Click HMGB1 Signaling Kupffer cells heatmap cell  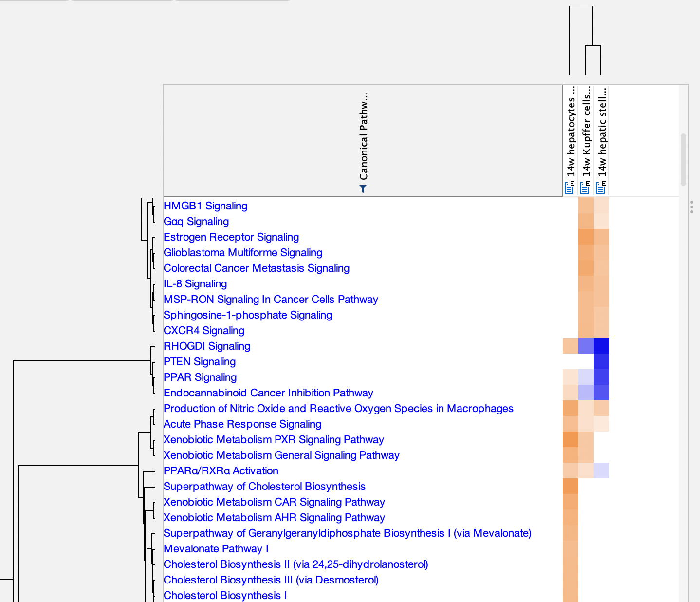pos(586,206)
